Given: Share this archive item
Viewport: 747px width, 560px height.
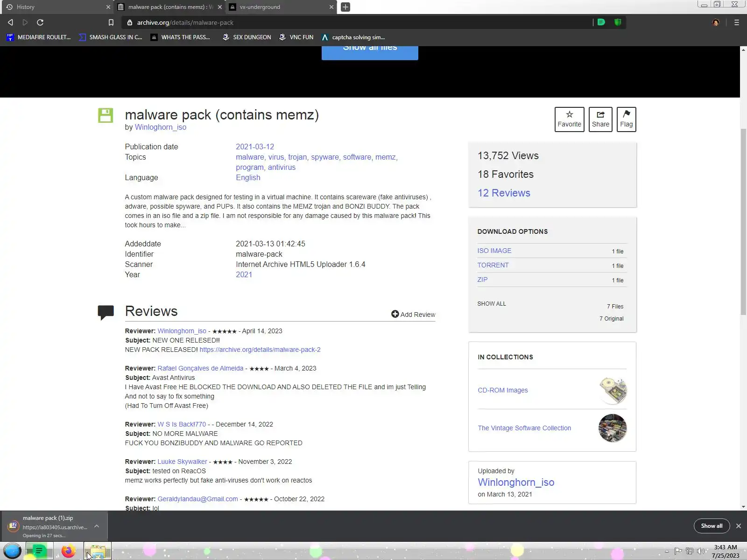Looking at the screenshot, I should tap(600, 119).
